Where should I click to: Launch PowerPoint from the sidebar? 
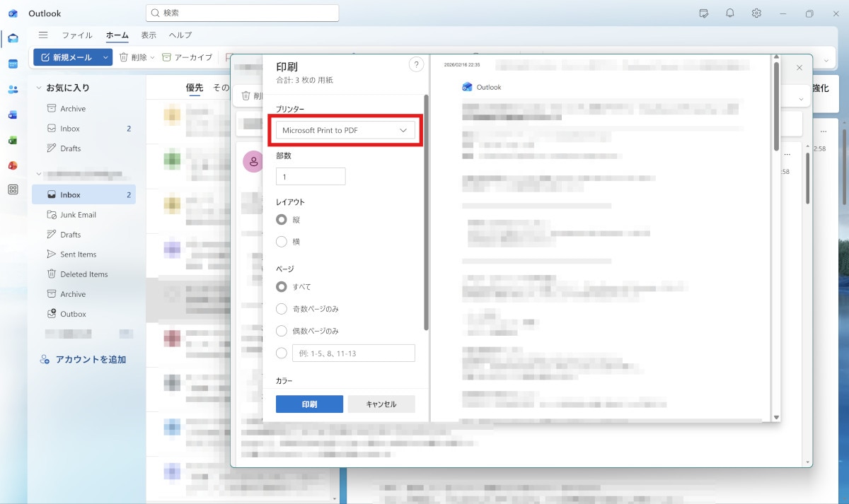13,165
